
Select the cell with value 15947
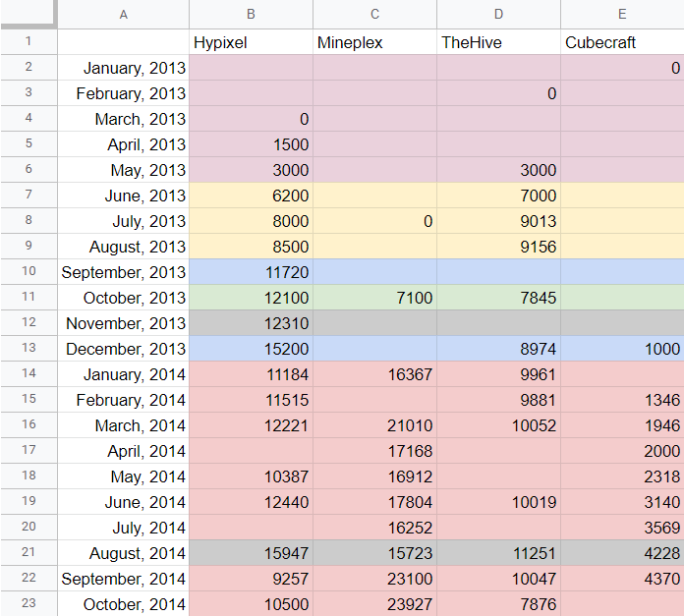pos(251,553)
